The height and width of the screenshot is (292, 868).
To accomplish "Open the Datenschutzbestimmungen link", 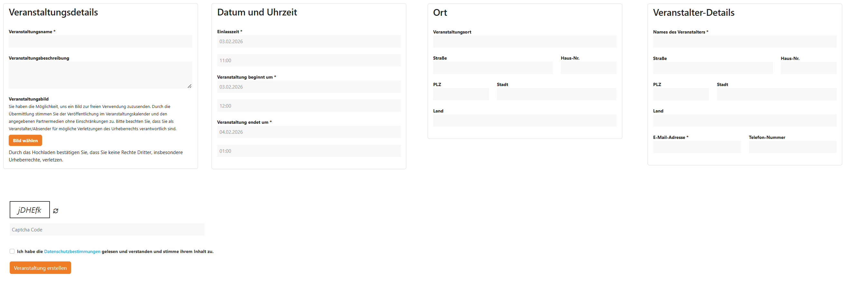I will point(72,251).
